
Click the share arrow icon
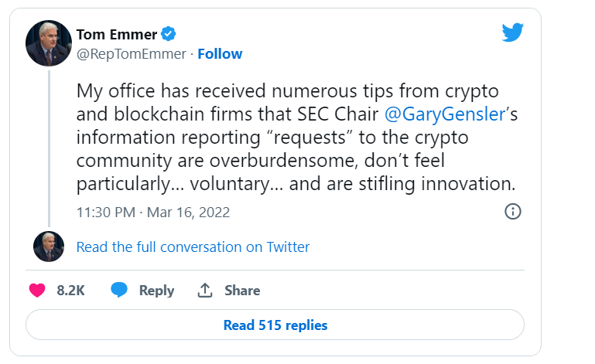[x=205, y=291]
